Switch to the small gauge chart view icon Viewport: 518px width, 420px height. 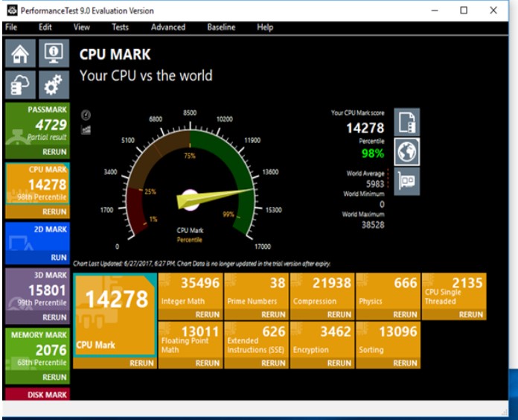(85, 115)
